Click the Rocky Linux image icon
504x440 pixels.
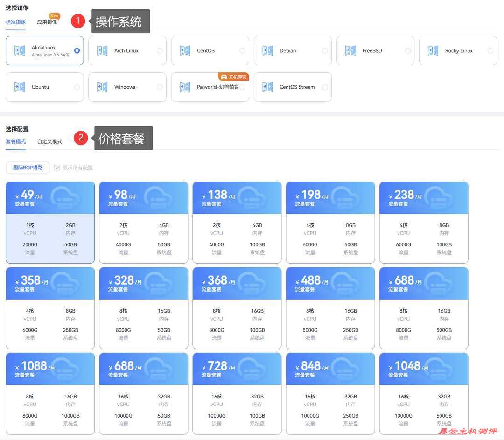[433, 50]
